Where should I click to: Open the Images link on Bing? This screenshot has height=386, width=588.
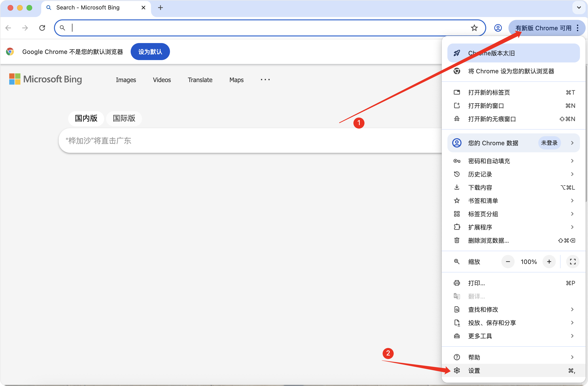(x=126, y=80)
